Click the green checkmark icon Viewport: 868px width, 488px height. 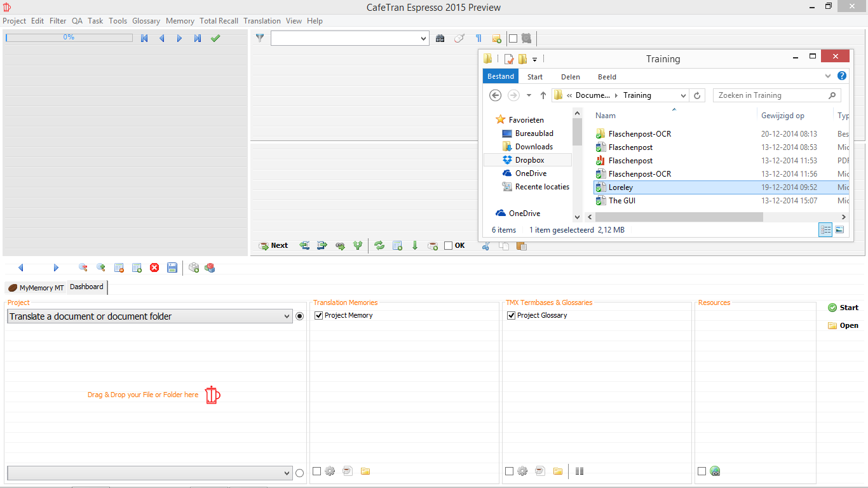point(215,39)
